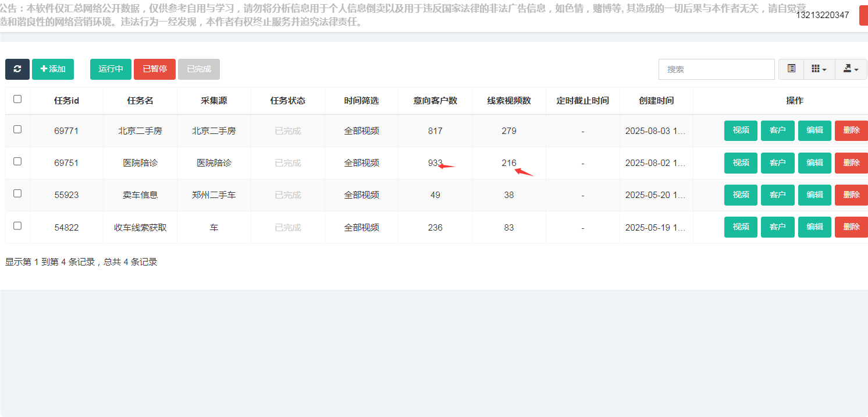Click 删除 for task 69751
868x417 pixels.
tap(851, 163)
